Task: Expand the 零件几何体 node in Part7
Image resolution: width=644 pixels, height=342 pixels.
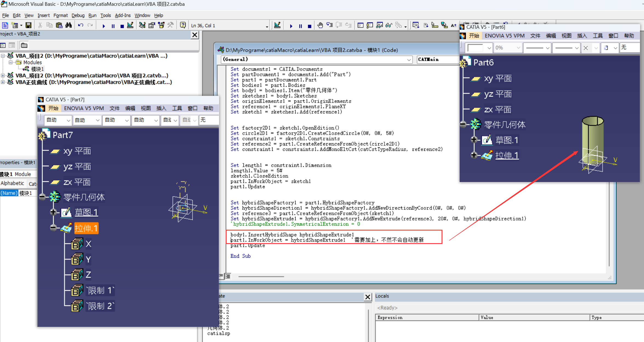Action: coord(41,197)
